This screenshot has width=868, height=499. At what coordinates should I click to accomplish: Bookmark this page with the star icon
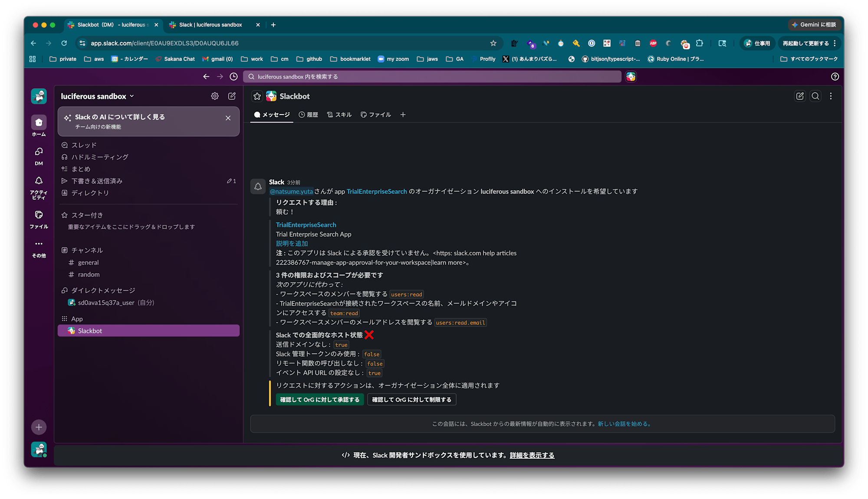(493, 43)
